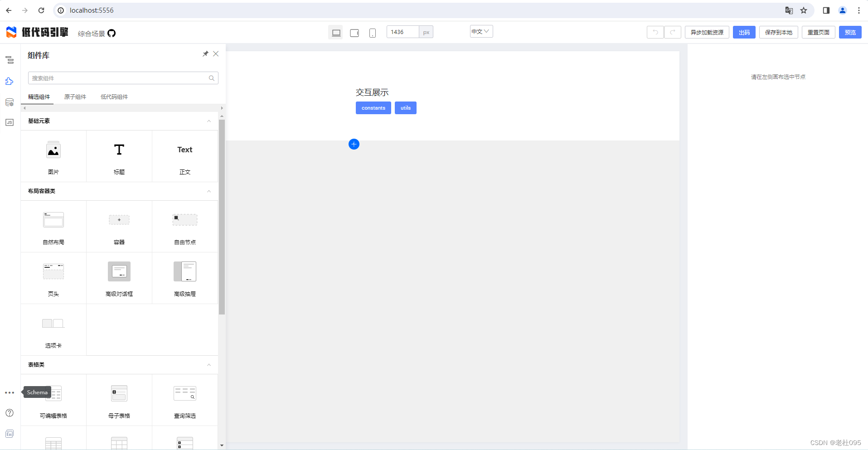Focus the canvas width 1436 field
The height and width of the screenshot is (450, 868).
tap(403, 32)
